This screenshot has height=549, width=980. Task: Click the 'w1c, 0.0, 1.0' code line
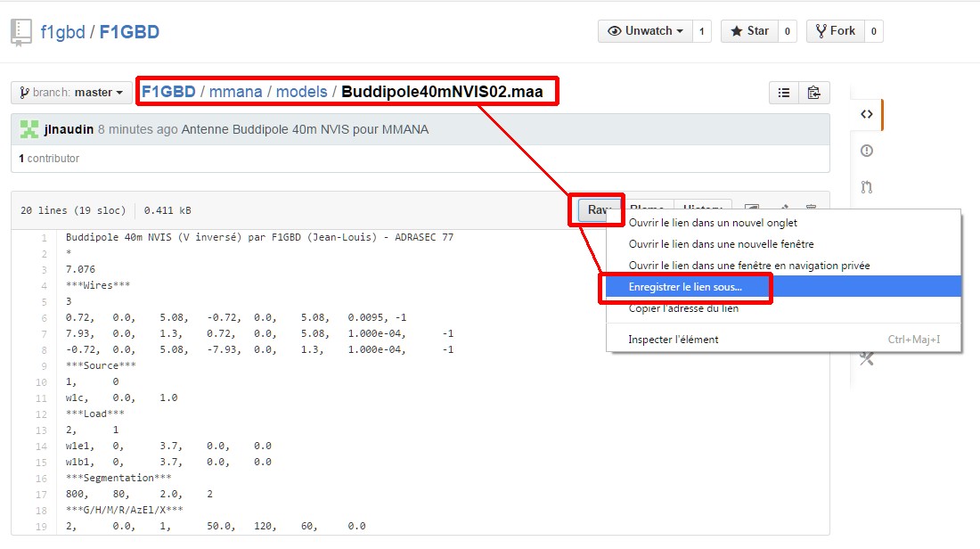click(x=122, y=397)
